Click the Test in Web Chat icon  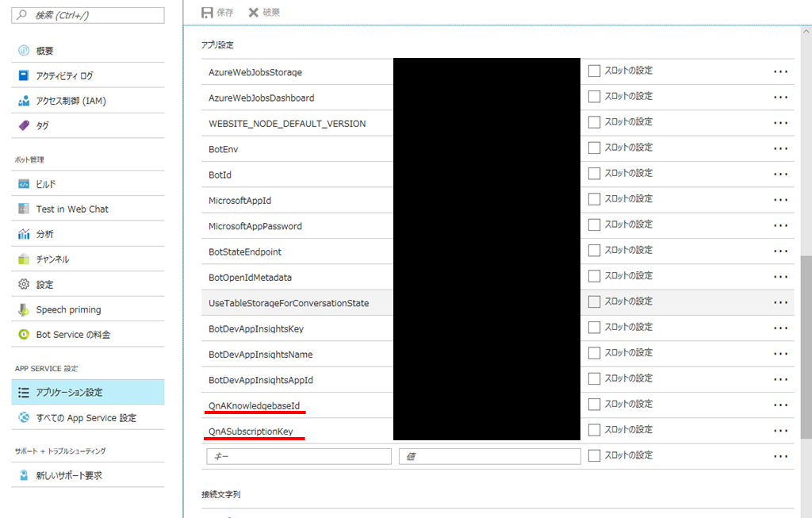tap(24, 209)
